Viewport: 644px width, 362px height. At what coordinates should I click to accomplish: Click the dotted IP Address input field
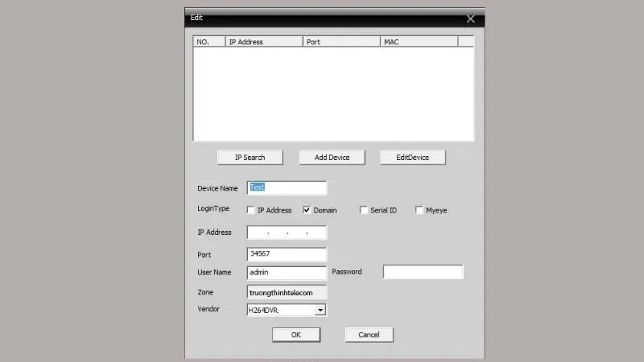click(287, 232)
